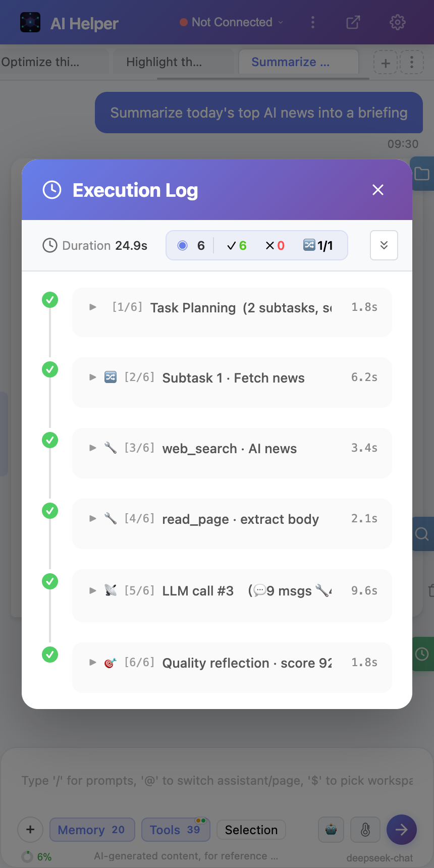Expand the Quality reflection step
The width and height of the screenshot is (434, 868).
tap(232, 668)
